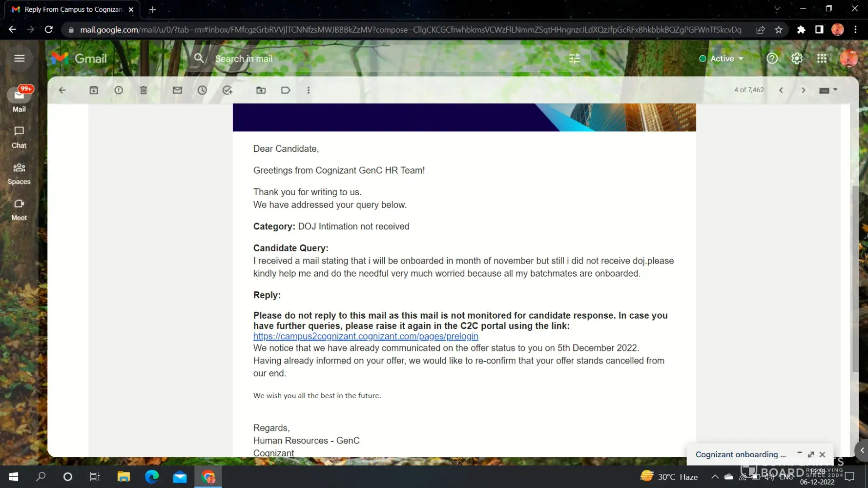The image size is (868, 488).
Task: Reload the browser page
Action: click(x=49, y=30)
